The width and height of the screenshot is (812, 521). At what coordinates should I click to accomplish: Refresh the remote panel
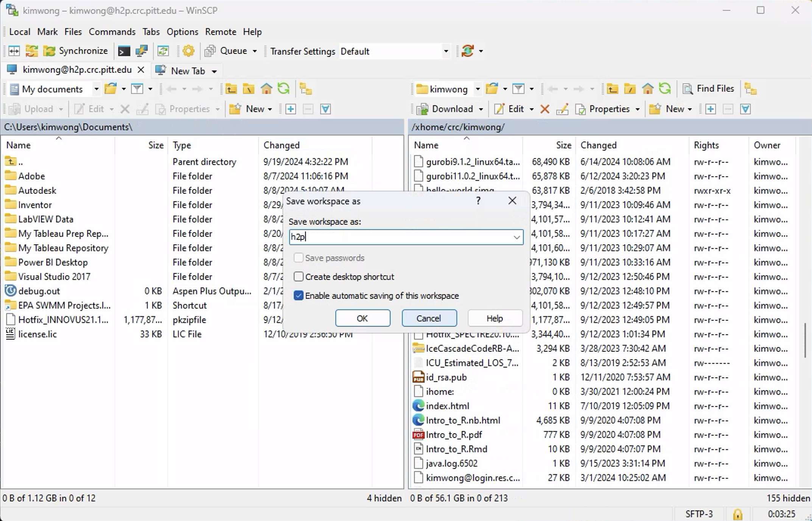[x=665, y=89]
